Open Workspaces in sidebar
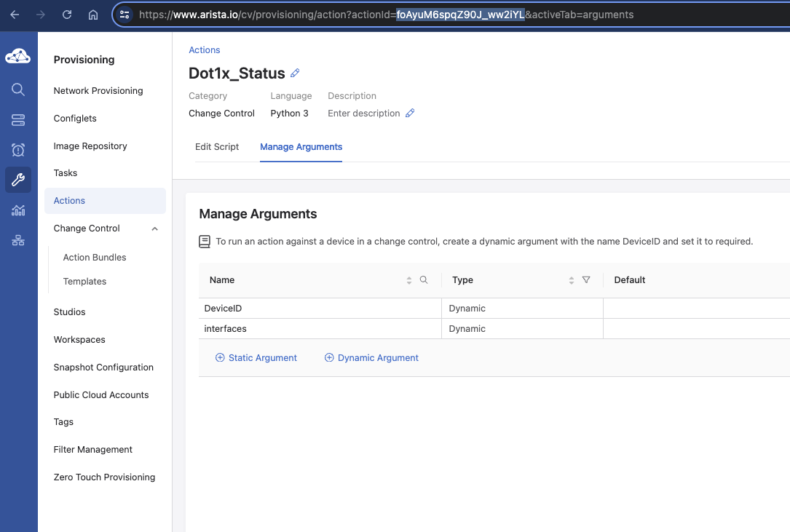790x532 pixels. [79, 340]
